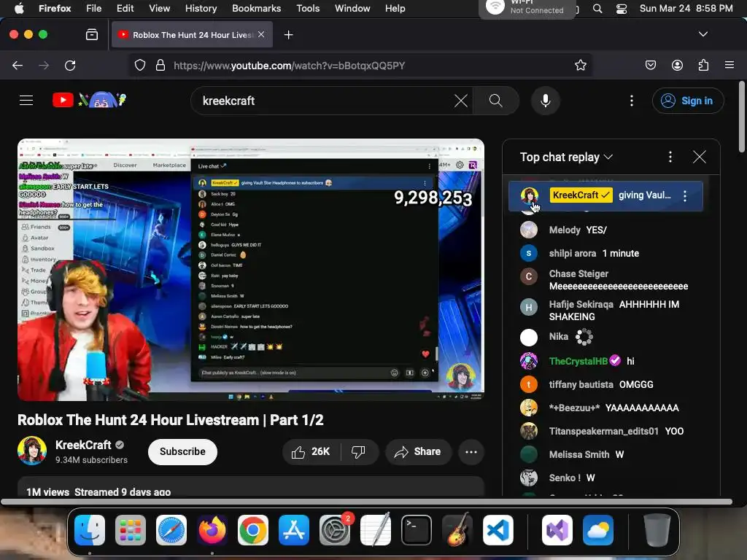This screenshot has width=747, height=560.
Task: Open Firefox View recent browsing
Action: (92, 35)
